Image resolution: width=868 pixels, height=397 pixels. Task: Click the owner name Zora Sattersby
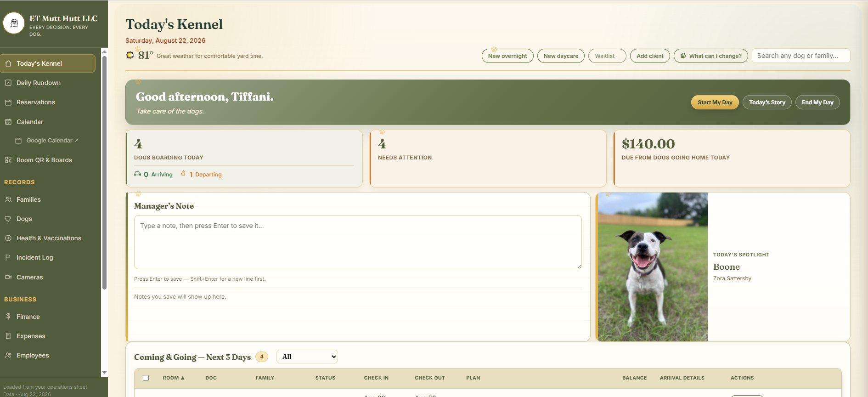point(732,278)
